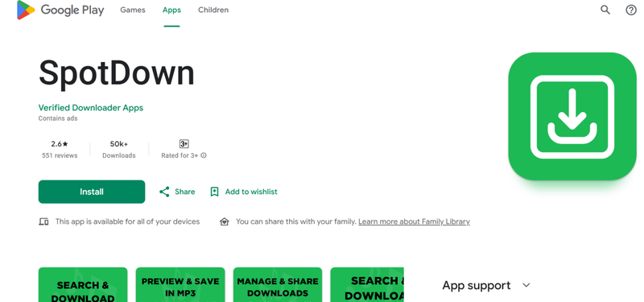
Task: Open the first Search & Download screenshot
Action: pyautogui.click(x=83, y=285)
